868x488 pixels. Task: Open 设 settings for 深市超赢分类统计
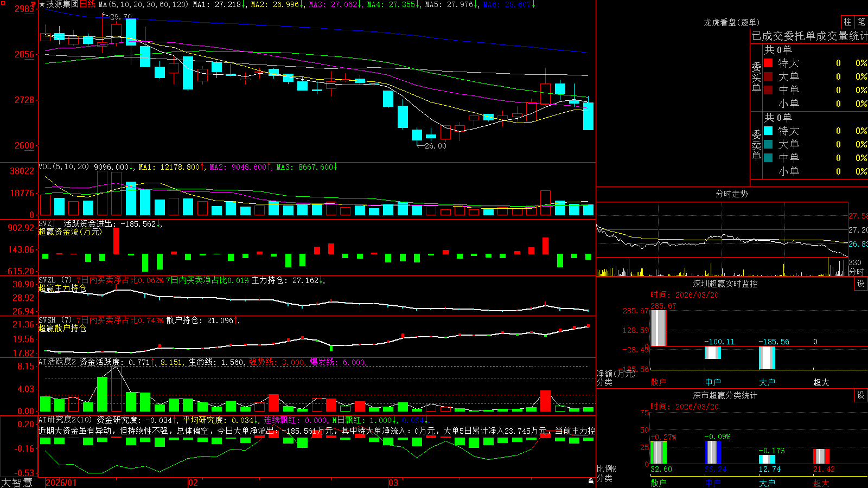click(861, 395)
